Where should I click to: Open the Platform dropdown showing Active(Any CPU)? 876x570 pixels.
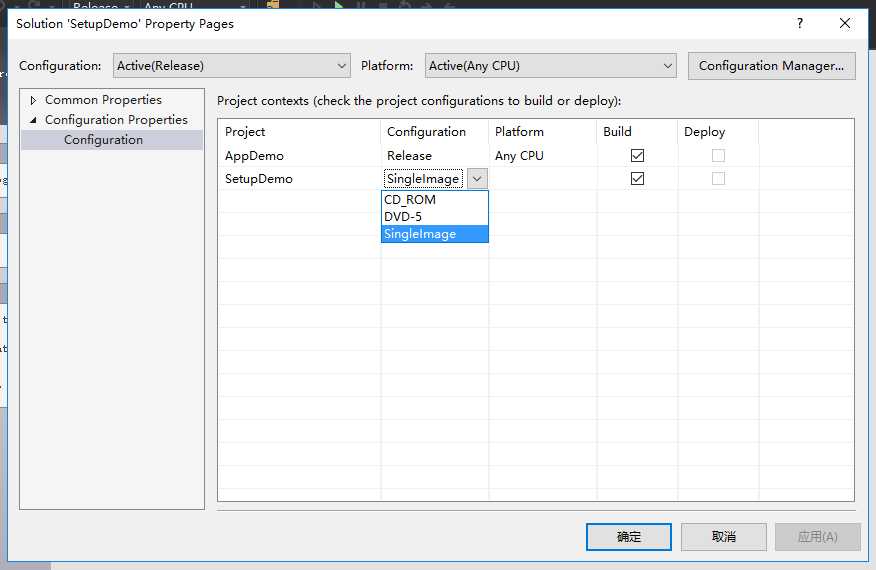click(550, 65)
